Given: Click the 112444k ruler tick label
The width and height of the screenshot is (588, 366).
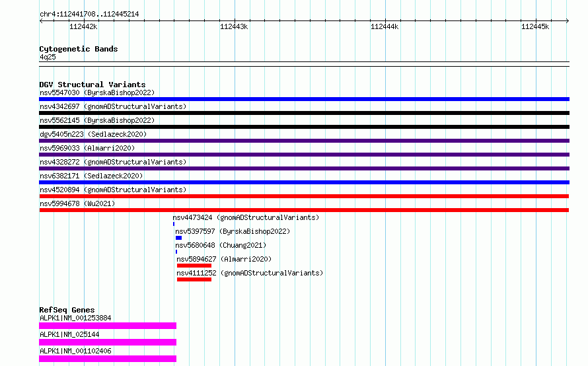Looking at the screenshot, I should [x=385, y=26].
